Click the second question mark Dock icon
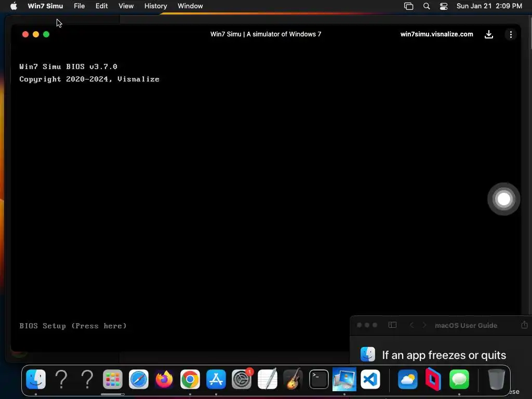The height and width of the screenshot is (399, 532). pyautogui.click(x=87, y=379)
